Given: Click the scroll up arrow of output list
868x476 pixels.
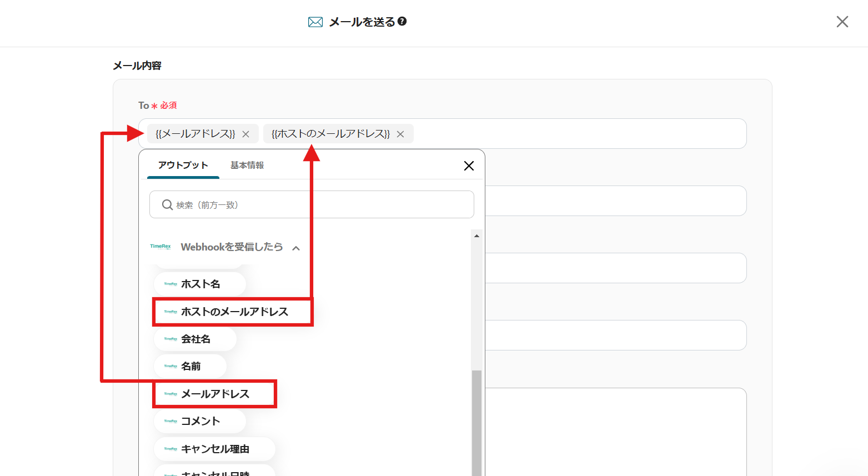Looking at the screenshot, I should pyautogui.click(x=476, y=236).
